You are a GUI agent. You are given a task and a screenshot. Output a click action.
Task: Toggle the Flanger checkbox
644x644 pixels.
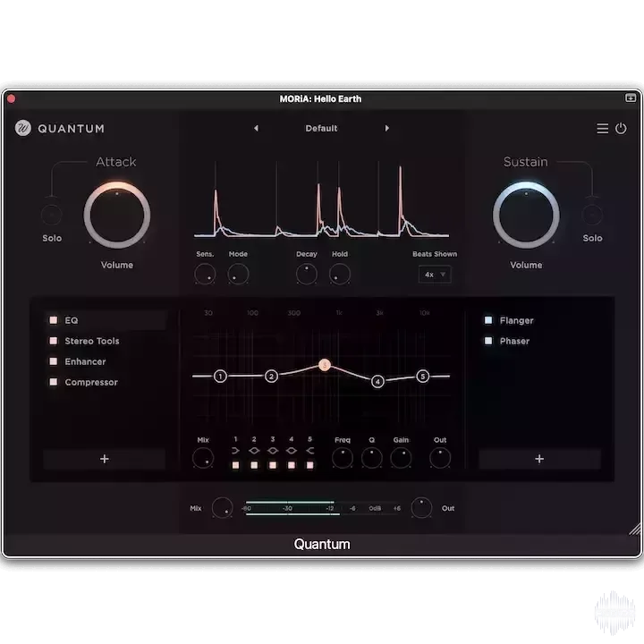(488, 320)
